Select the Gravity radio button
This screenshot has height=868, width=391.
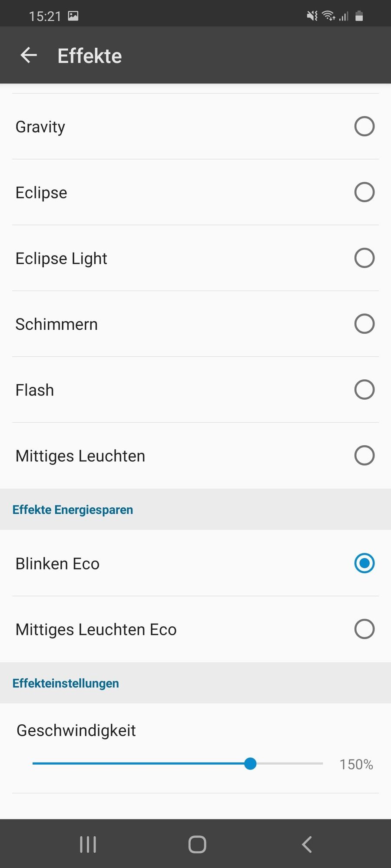click(364, 126)
